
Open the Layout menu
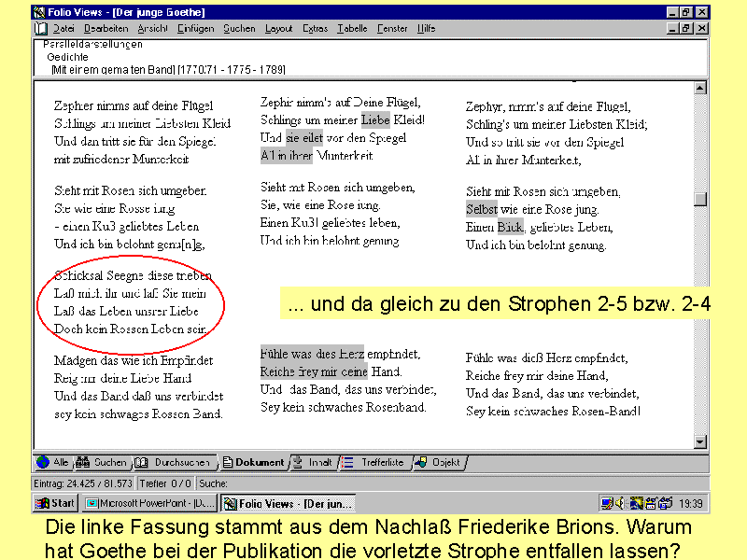pyautogui.click(x=278, y=29)
